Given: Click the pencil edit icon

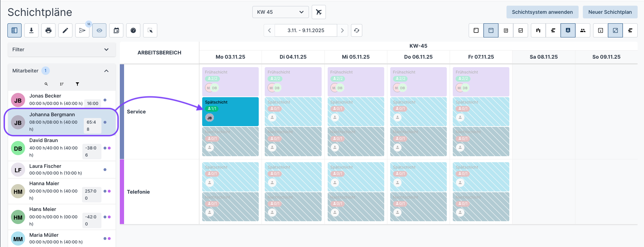Looking at the screenshot, I should tap(65, 30).
